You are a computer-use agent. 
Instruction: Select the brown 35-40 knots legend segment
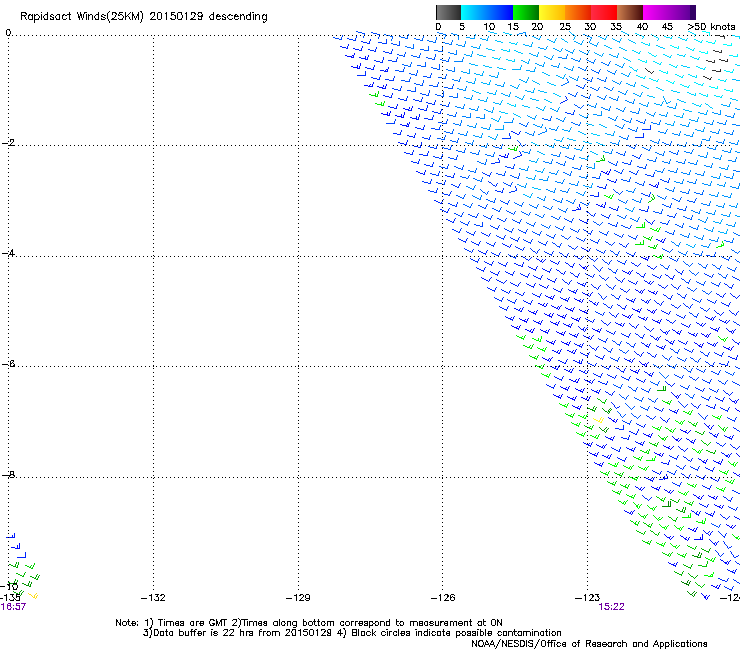tap(630, 12)
